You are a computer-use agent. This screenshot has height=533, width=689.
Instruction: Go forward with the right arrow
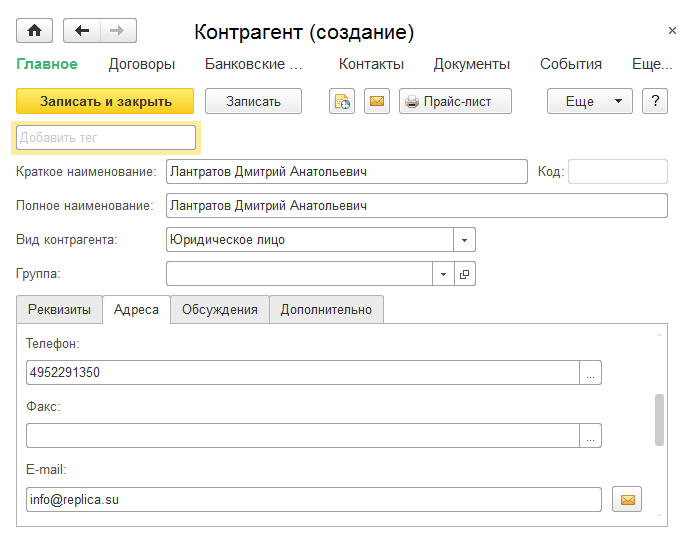click(x=118, y=31)
